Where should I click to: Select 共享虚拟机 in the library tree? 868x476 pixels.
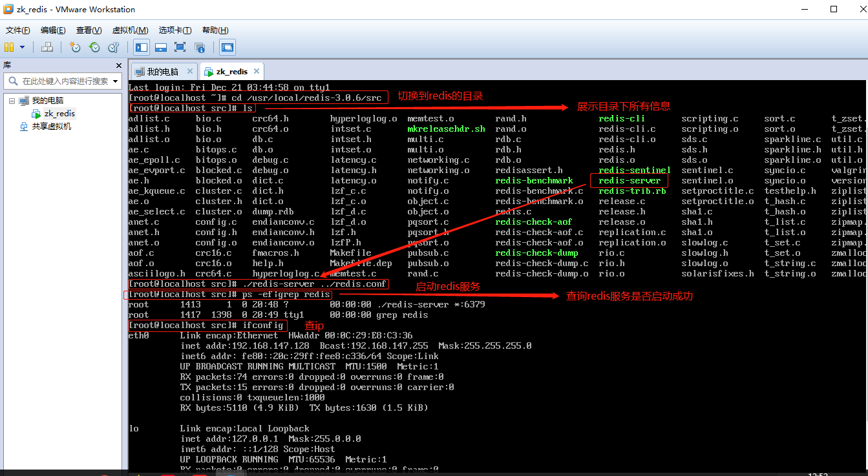[52, 127]
